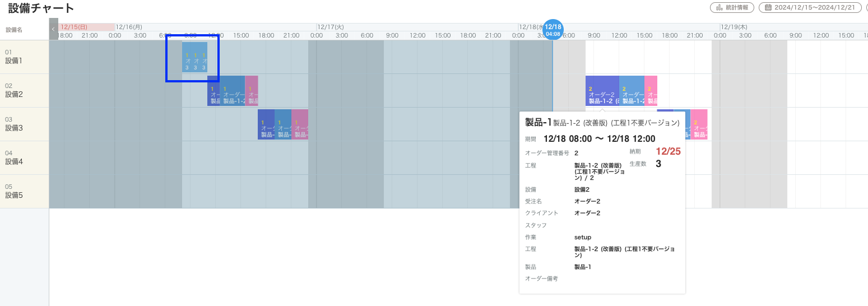
Task: Click the オーダー管理番号 label in the tooltip
Action: [547, 152]
